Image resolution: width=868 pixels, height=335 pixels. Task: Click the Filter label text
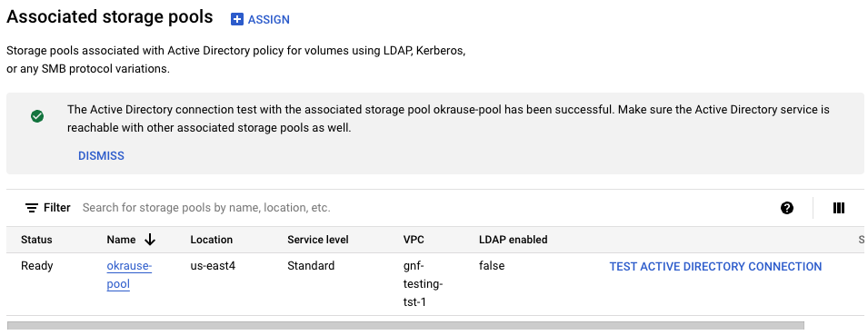57,207
